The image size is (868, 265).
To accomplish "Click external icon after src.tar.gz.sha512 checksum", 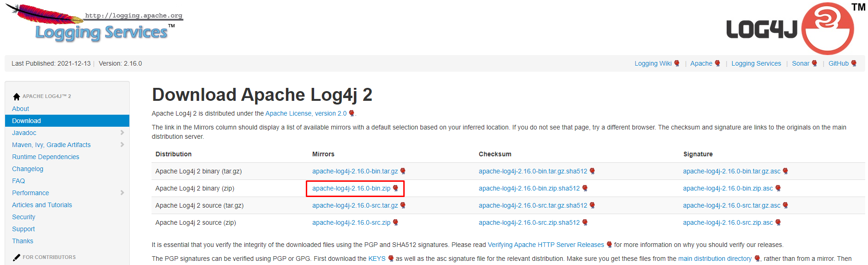I will point(592,205).
